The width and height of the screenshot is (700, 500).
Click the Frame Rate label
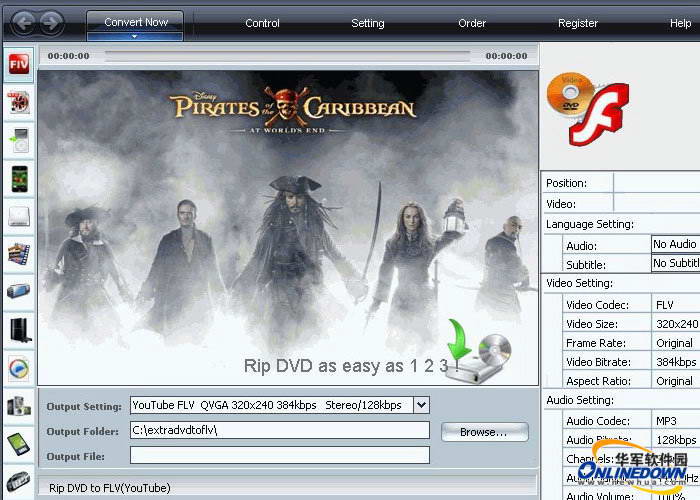[596, 343]
